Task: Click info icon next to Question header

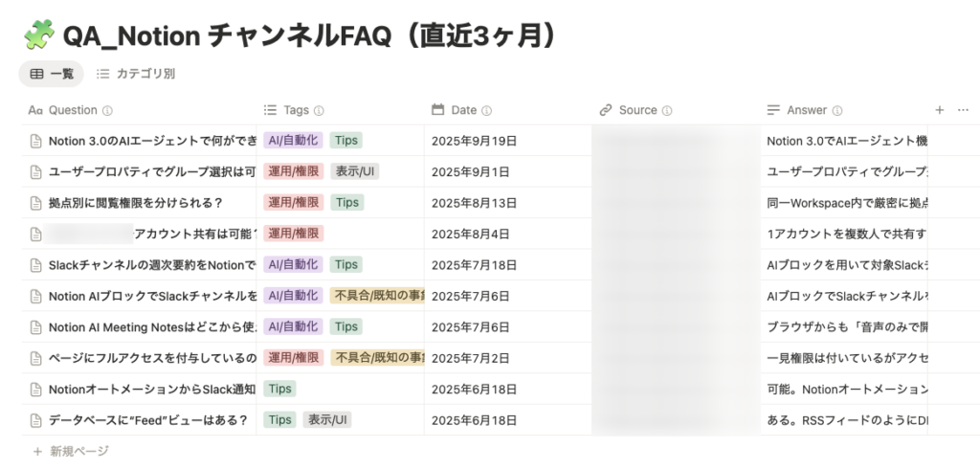Action: [x=107, y=111]
